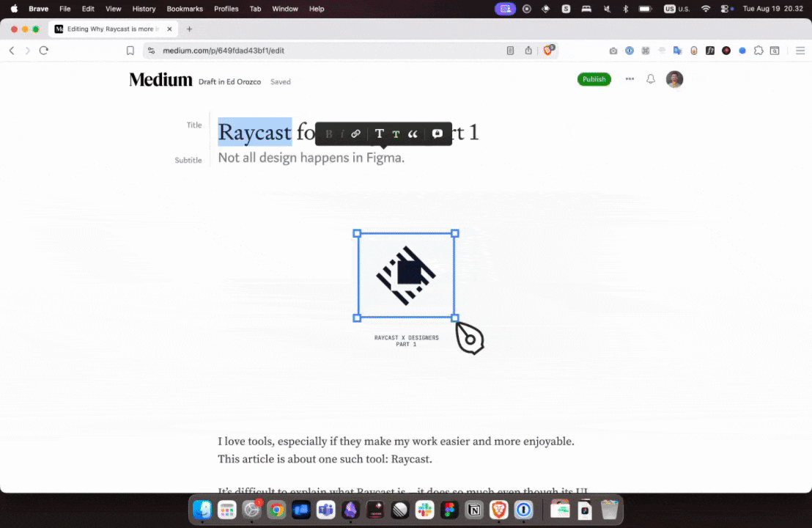Open the user profile avatar menu
812x528 pixels.
[x=674, y=79]
